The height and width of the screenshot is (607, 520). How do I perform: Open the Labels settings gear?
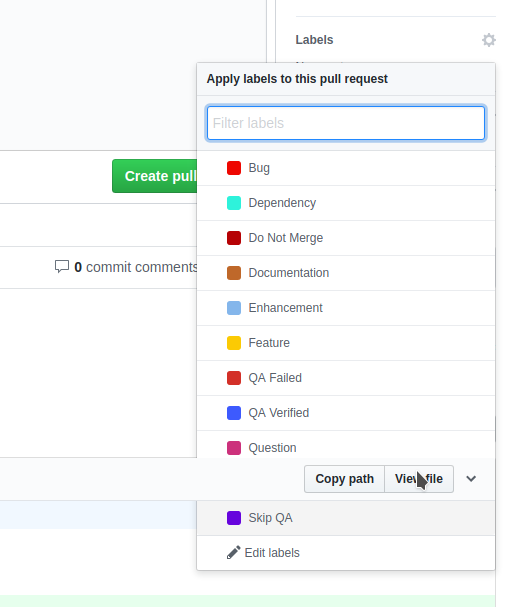click(489, 40)
